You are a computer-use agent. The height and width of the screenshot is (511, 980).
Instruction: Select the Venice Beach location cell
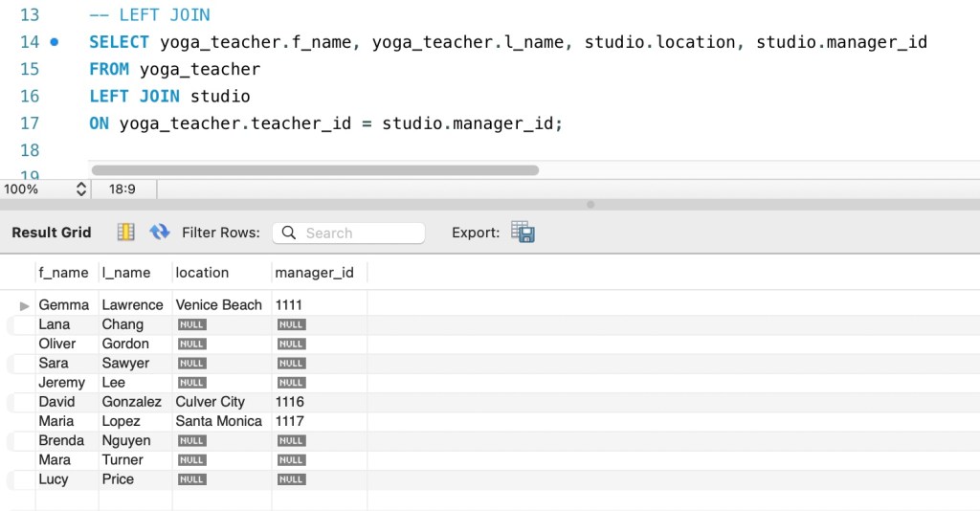pos(218,305)
